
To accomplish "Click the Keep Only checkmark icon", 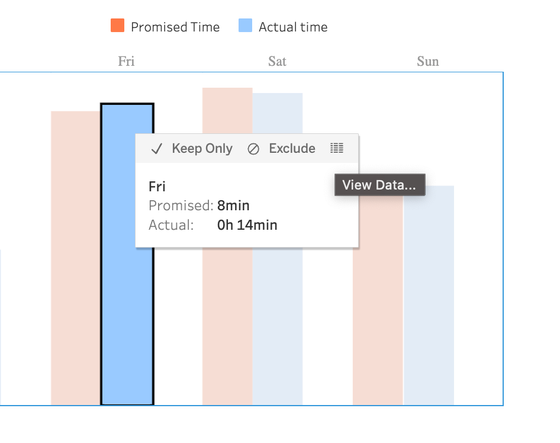I will click(x=156, y=149).
